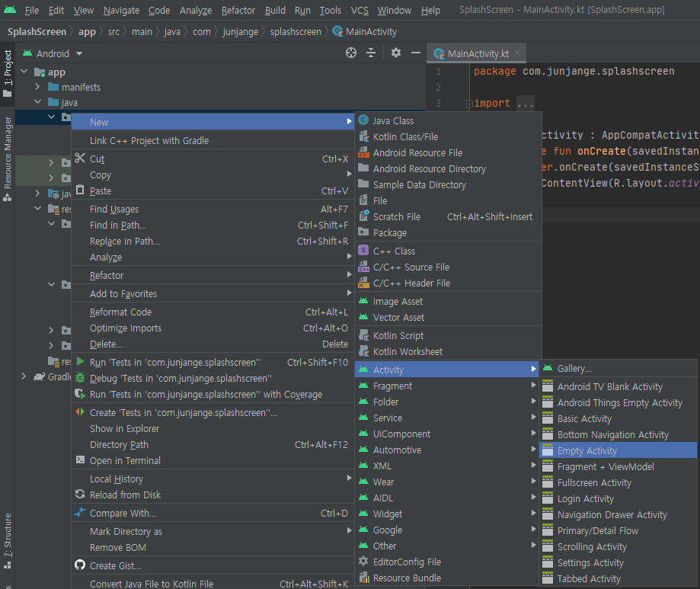This screenshot has height=589, width=700.
Task: Click Open in Terminal icon
Action: pyautogui.click(x=80, y=459)
